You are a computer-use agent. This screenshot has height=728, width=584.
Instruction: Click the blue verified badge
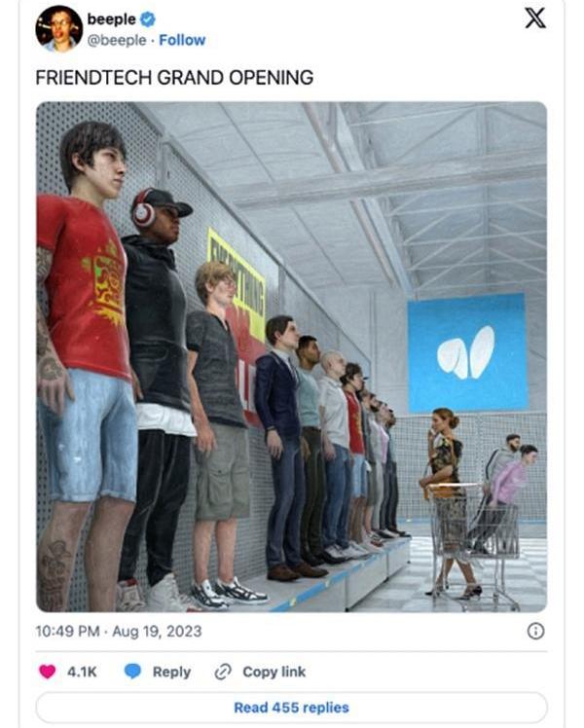pos(148,19)
